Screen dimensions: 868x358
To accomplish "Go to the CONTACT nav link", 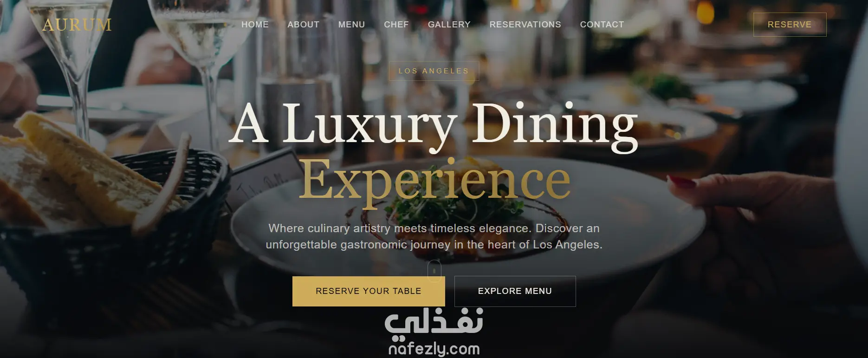I will click(602, 25).
